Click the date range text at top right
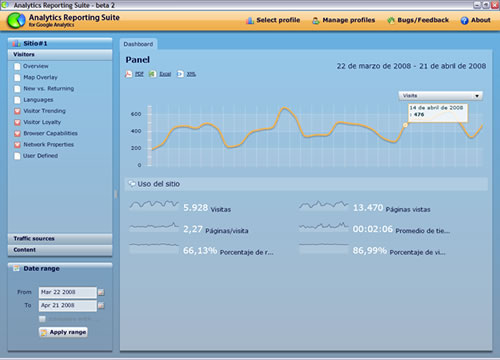 pyautogui.click(x=411, y=66)
